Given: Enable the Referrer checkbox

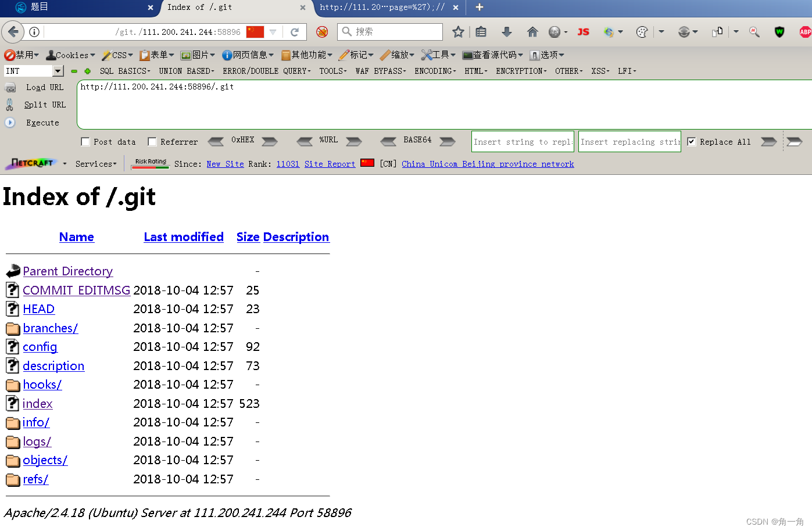Looking at the screenshot, I should tap(152, 142).
